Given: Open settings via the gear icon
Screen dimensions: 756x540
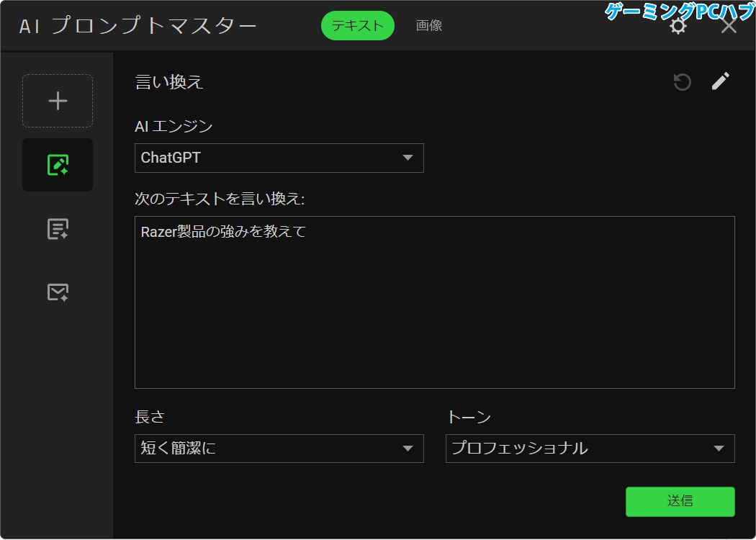Looking at the screenshot, I should coord(677,24).
